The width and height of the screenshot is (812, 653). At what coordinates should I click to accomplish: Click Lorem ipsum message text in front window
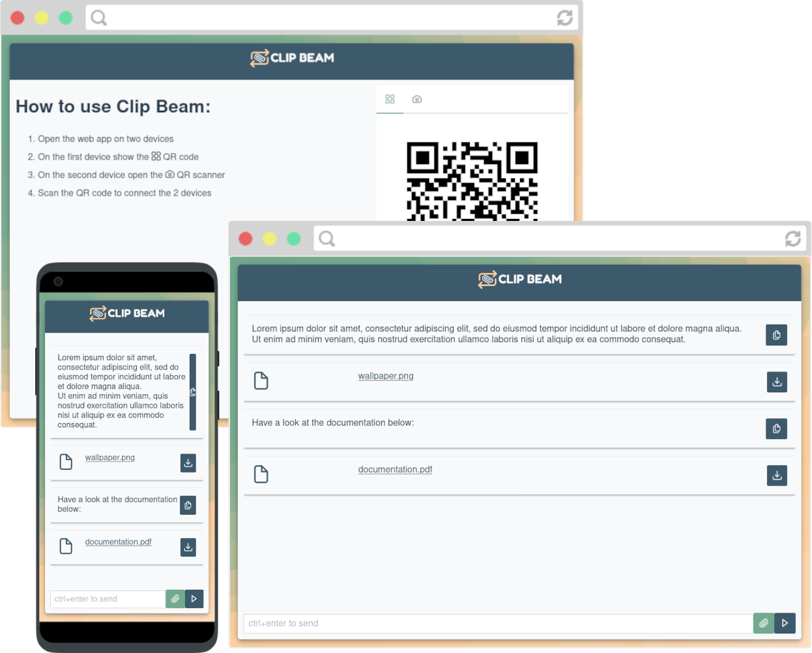click(x=497, y=334)
